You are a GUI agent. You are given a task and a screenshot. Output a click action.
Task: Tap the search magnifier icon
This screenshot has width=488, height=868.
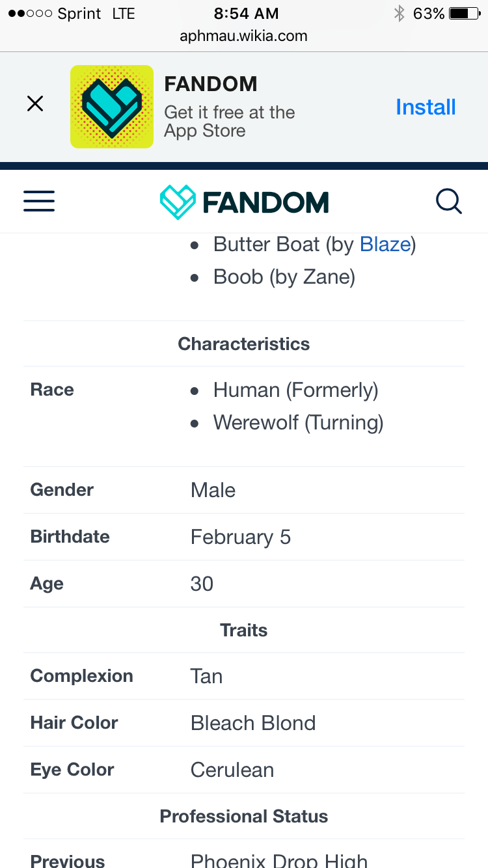[449, 201]
